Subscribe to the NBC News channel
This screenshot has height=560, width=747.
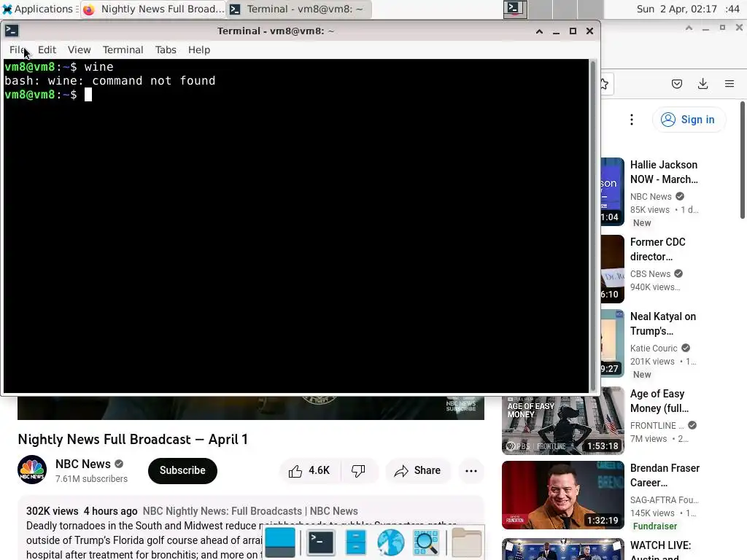coord(182,470)
